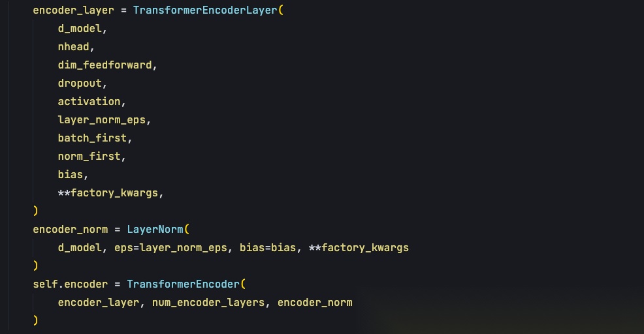The width and height of the screenshot is (644, 334).
Task: Click the encoder_norm variable assignment
Action: pyautogui.click(x=71, y=230)
